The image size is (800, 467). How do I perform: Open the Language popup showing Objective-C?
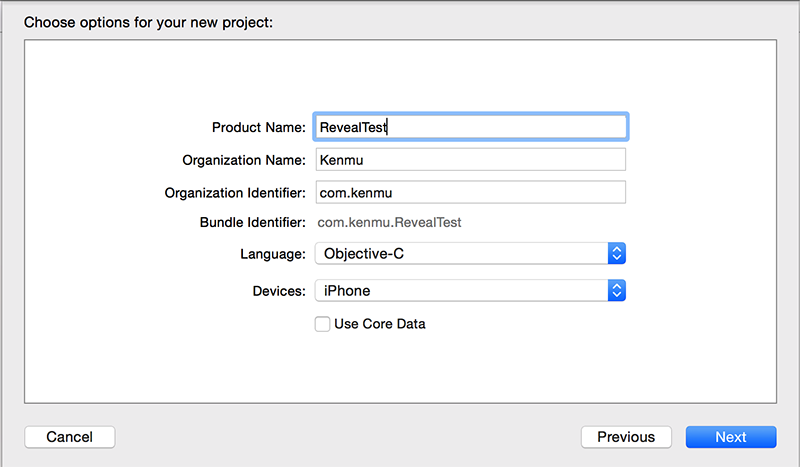point(470,254)
